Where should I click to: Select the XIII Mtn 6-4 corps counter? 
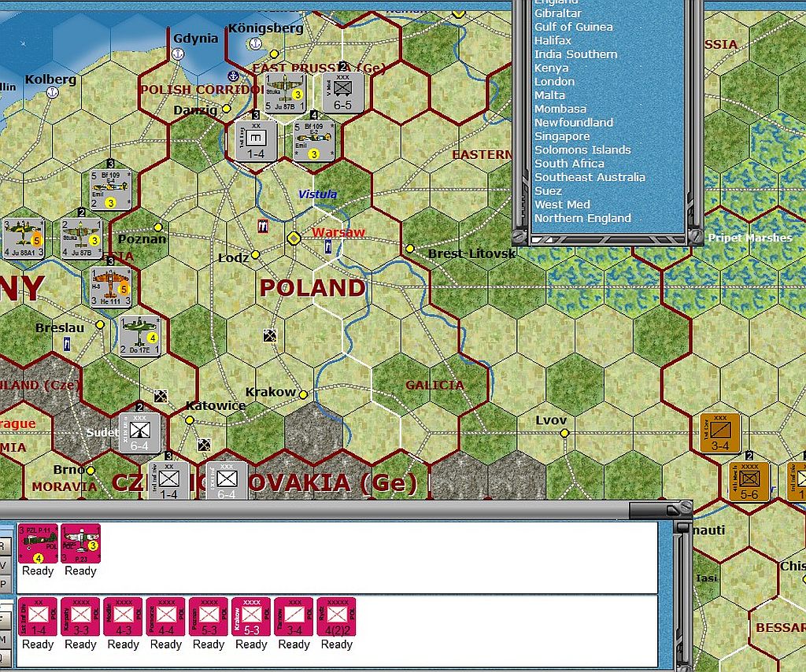pyautogui.click(x=139, y=433)
